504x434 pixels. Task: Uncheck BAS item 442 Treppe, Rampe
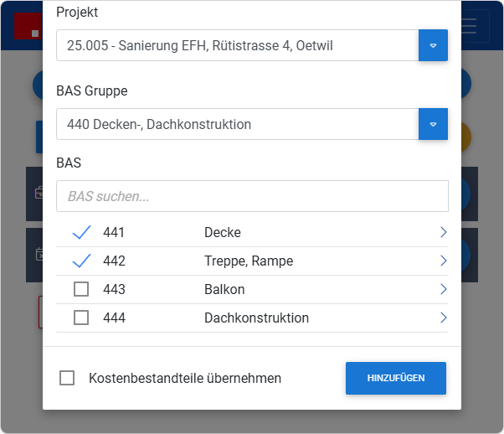click(81, 261)
